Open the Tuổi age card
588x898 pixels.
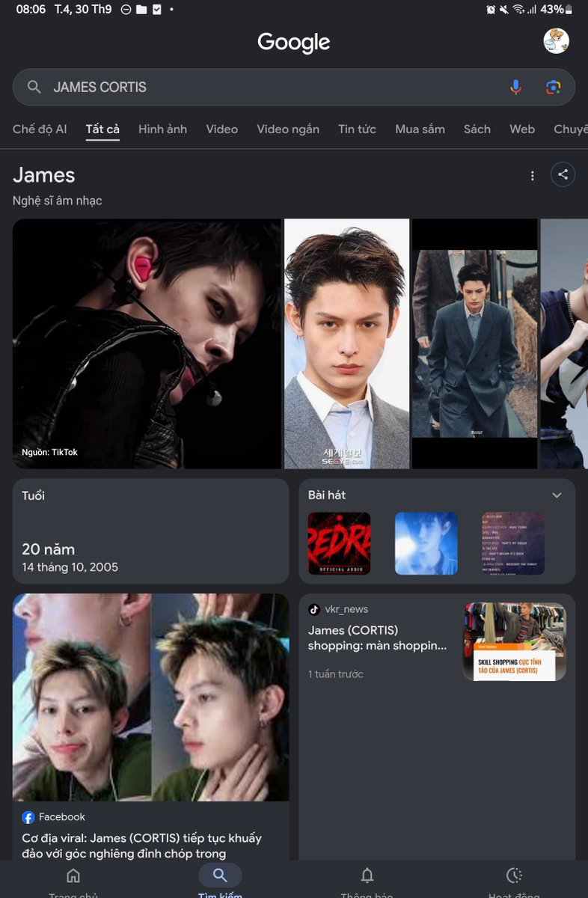151,531
